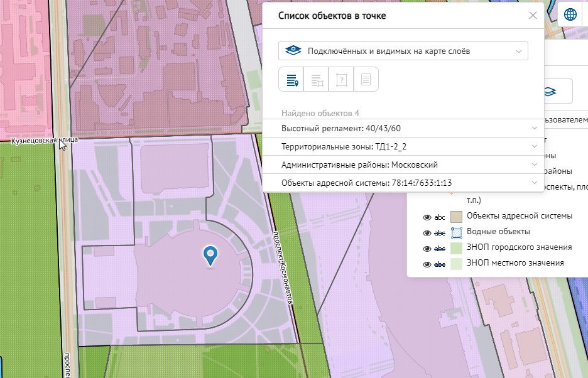Hide the Объекты адресной системы layer
588x378 pixels.
(427, 217)
